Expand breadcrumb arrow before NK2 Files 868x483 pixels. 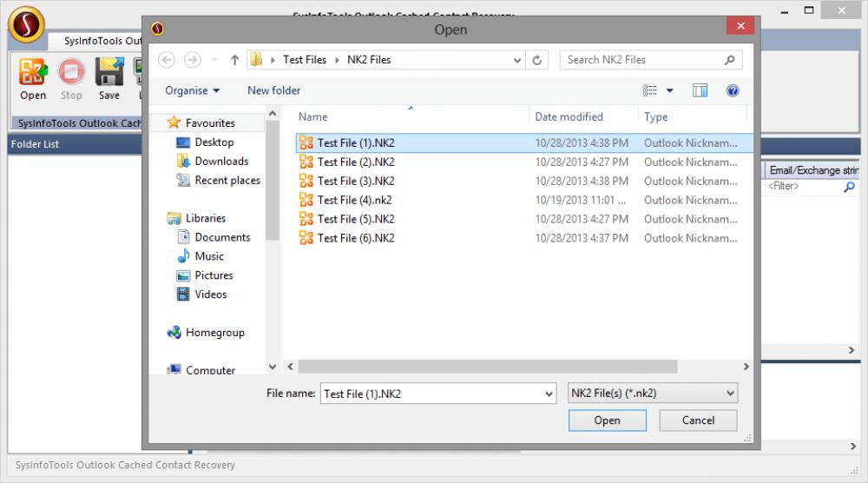point(337,60)
